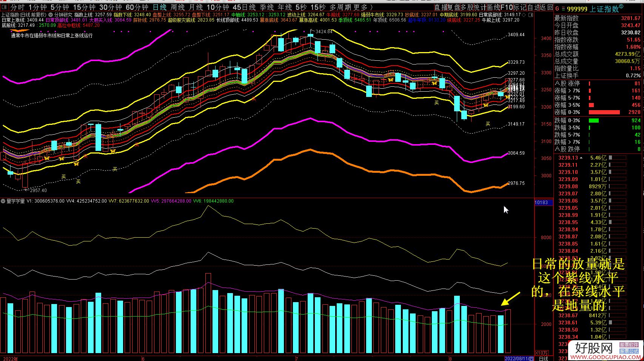Select the 30分钟 period
The image size is (644, 361).
pos(111,7)
